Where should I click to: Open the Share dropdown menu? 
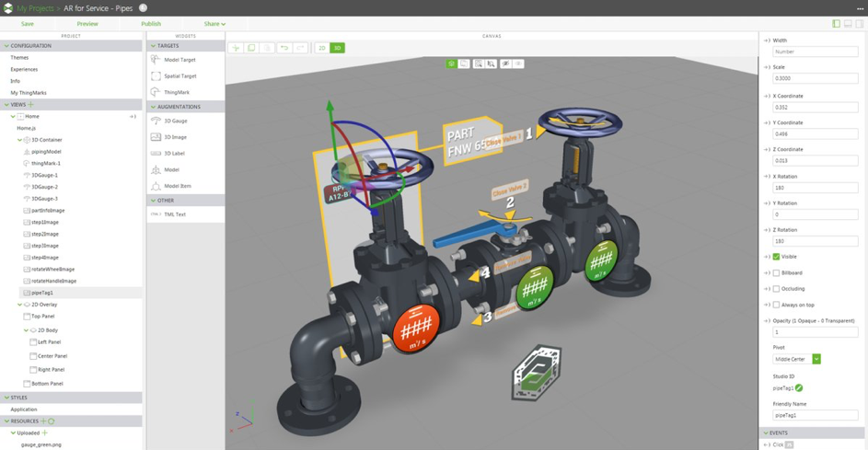point(214,24)
